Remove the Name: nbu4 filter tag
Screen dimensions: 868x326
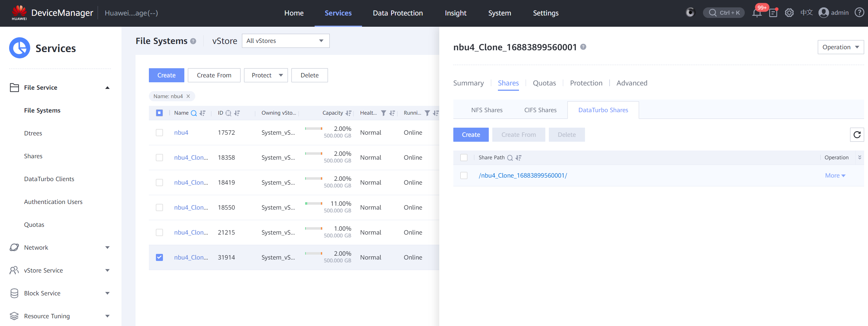click(188, 96)
